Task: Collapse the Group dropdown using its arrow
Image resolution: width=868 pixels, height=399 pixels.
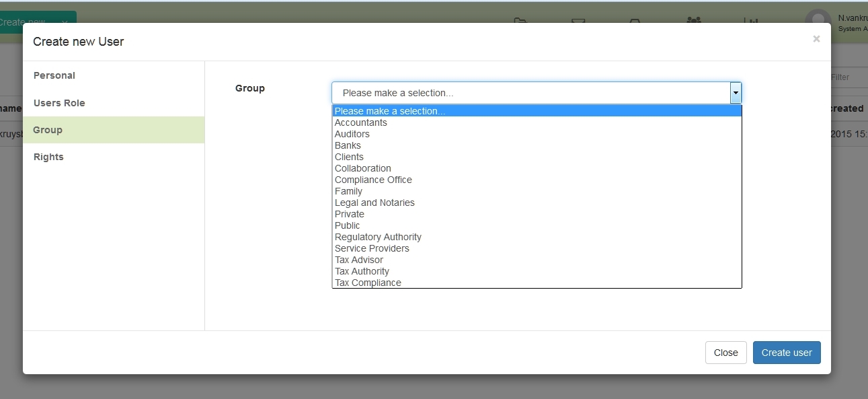Action: 736,93
